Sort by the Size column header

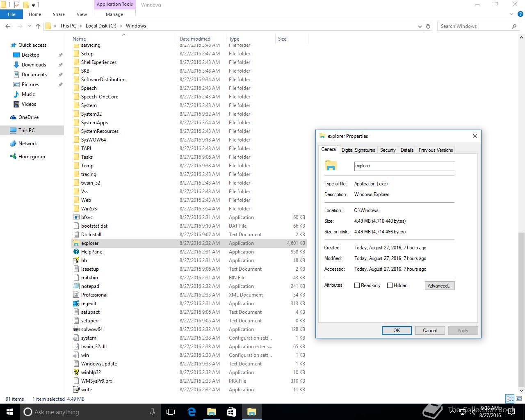[292, 39]
